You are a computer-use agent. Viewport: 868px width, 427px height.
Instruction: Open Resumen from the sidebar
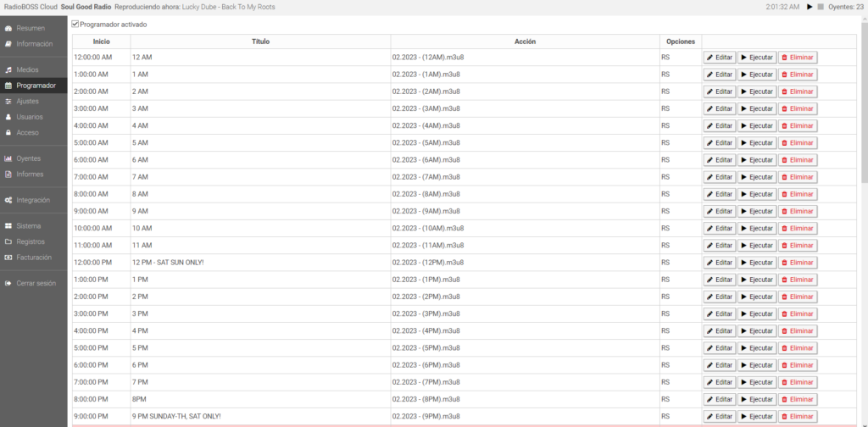pyautogui.click(x=31, y=28)
